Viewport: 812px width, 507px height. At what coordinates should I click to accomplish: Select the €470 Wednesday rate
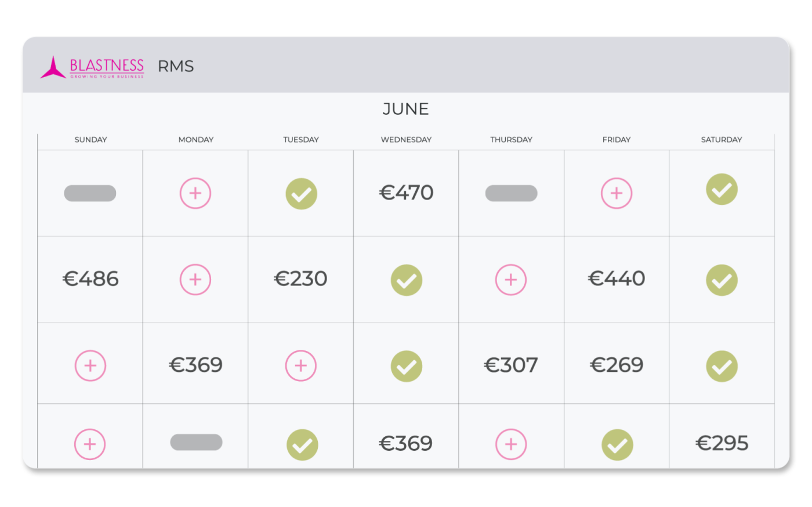tap(407, 193)
